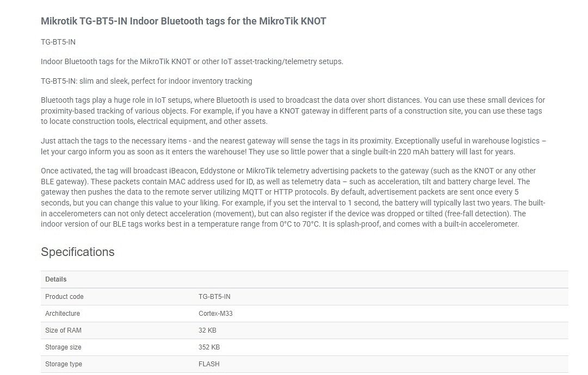Viewport: 588px width, 375px height.
Task: Click the TG-BT5-IN product code value
Action: point(214,297)
